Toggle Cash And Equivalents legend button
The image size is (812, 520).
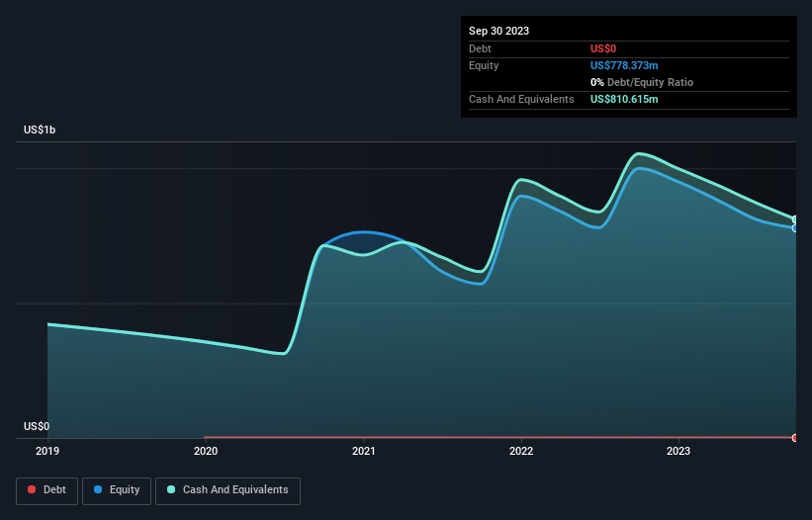(227, 490)
